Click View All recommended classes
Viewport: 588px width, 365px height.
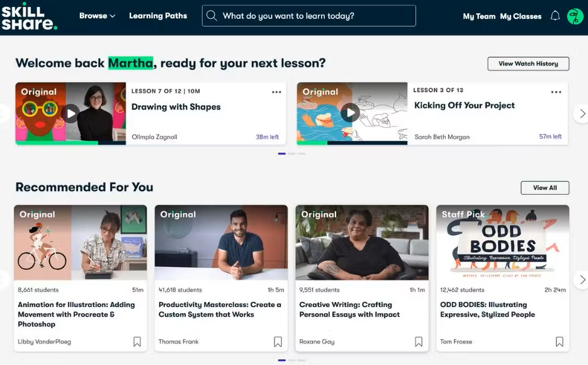tap(545, 188)
